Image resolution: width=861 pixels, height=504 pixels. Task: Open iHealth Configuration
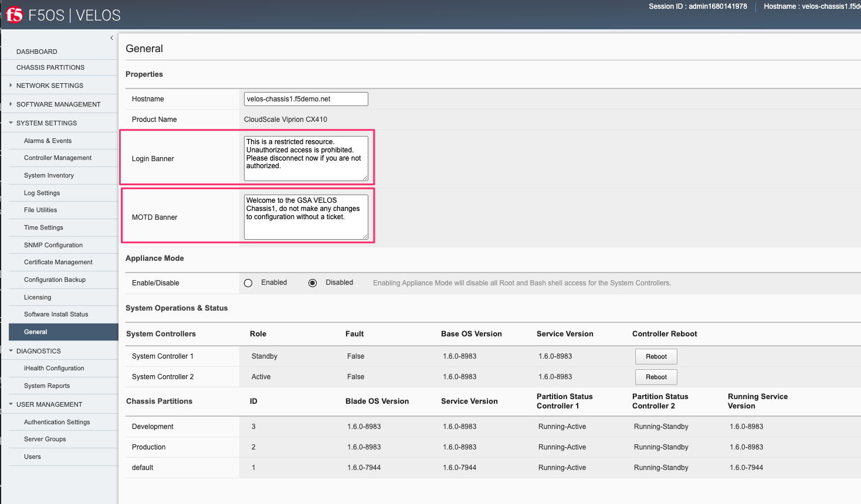54,368
